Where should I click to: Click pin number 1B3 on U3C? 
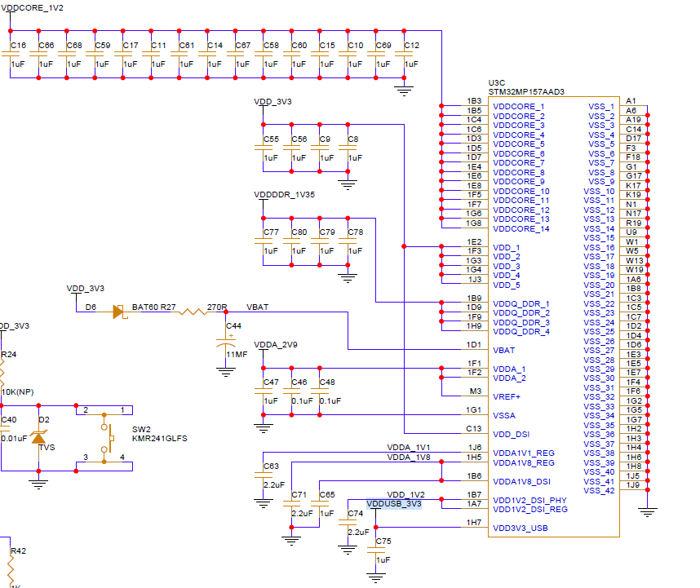click(474, 101)
